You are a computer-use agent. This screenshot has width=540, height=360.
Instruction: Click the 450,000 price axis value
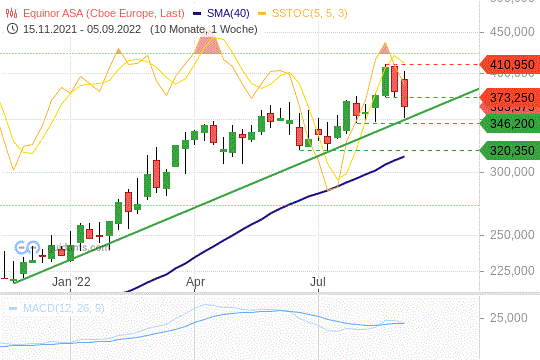pos(512,32)
